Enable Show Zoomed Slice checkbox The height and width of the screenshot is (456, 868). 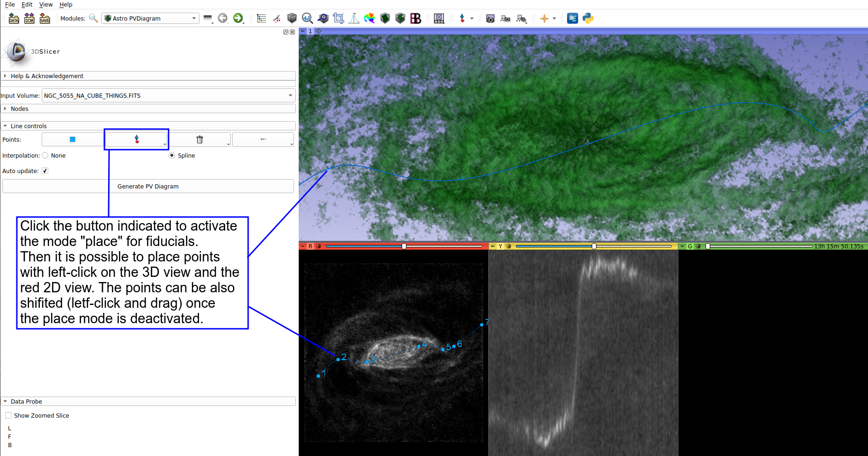tap(8, 415)
